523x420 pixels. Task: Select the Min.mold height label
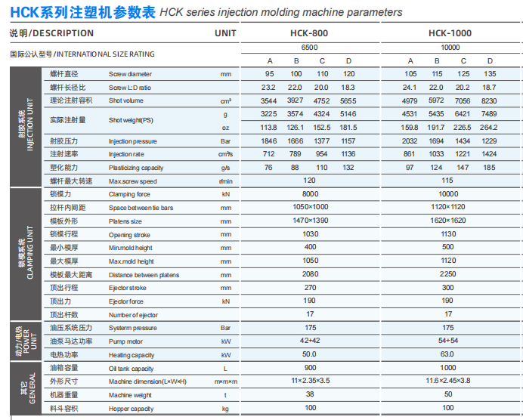coord(131,248)
